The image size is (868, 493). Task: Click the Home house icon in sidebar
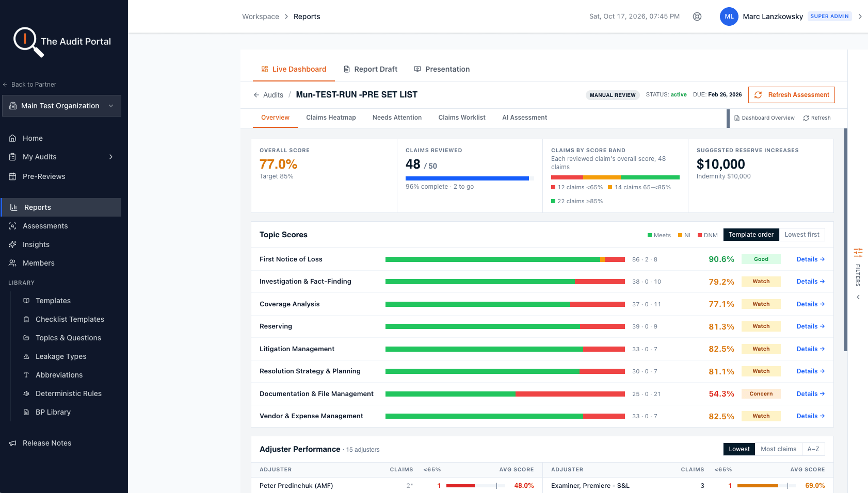pyautogui.click(x=12, y=138)
